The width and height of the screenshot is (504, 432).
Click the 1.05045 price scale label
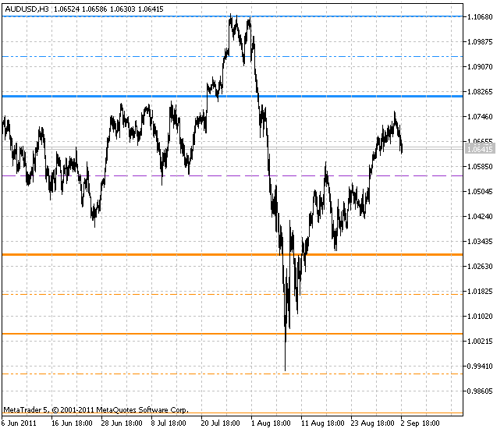click(x=480, y=191)
